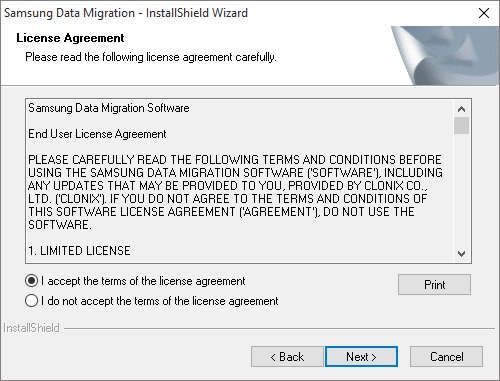
Task: Print the license agreement
Action: tap(434, 285)
